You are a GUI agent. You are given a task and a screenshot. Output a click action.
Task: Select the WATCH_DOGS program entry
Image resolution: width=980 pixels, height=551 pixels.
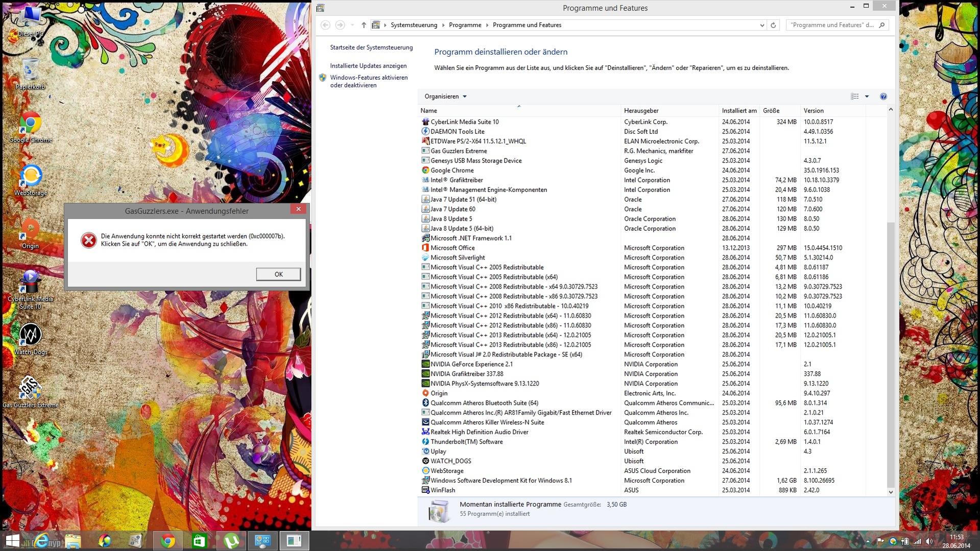[642, 462]
